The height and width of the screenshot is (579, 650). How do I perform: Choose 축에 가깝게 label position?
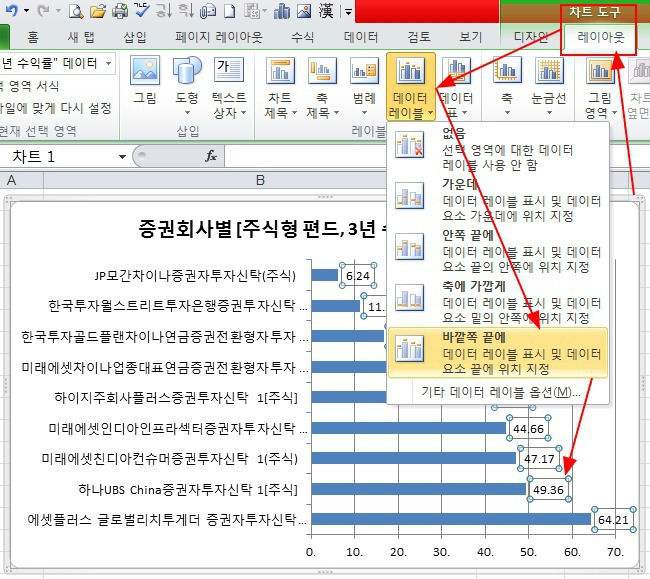(x=497, y=302)
